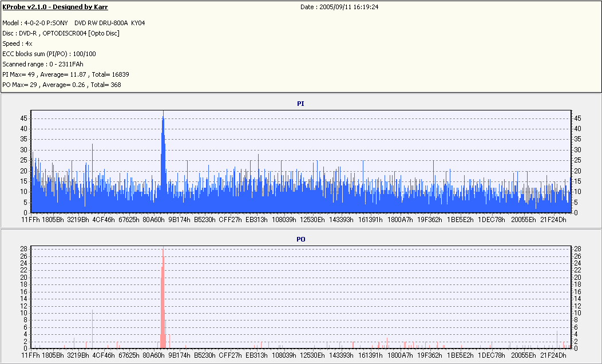This screenshot has height=364, width=602.
Task: Click the Speed 4x label
Action: click(17, 43)
